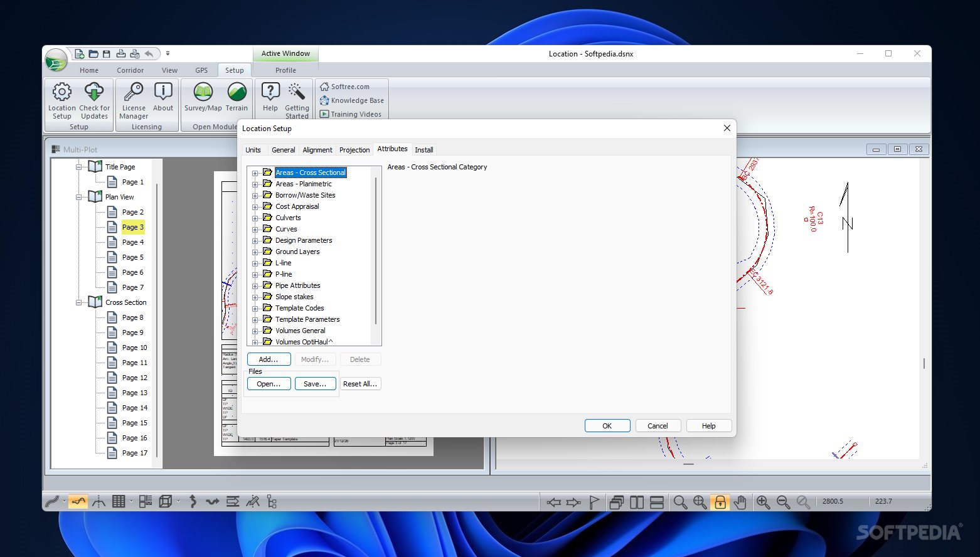Confirm dialog with OK button

[x=607, y=426]
